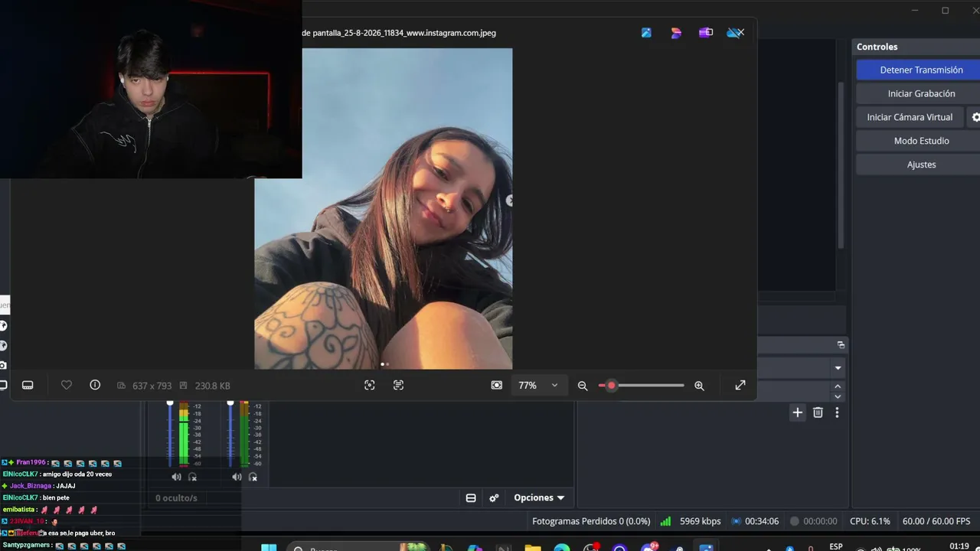The width and height of the screenshot is (980, 551).
Task: Open the Photos edit image icon
Action: pos(646,33)
